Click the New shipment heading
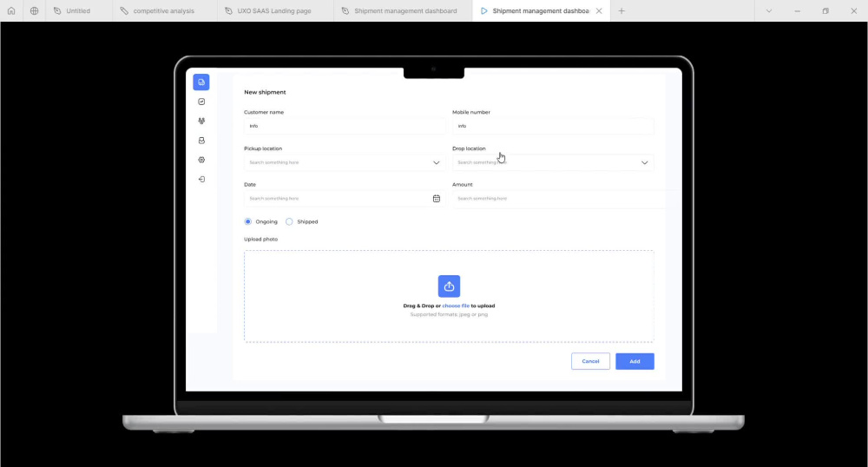This screenshot has width=868, height=467. tap(265, 92)
